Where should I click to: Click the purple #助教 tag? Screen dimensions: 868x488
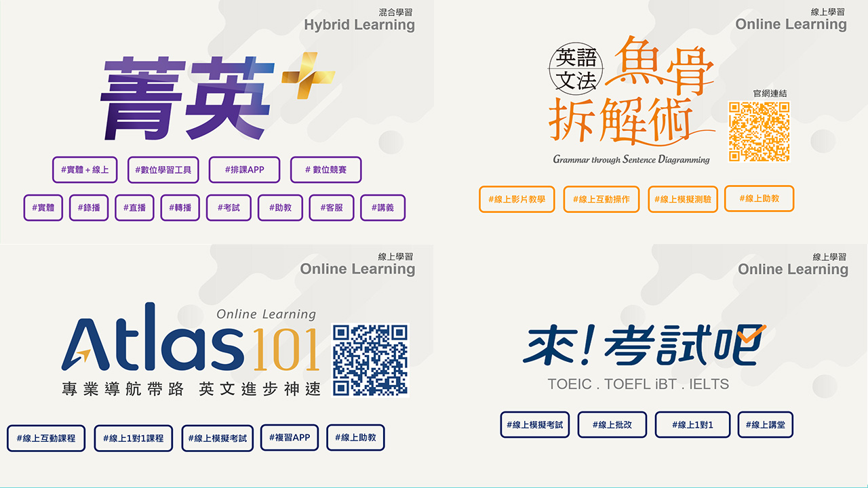[280, 208]
